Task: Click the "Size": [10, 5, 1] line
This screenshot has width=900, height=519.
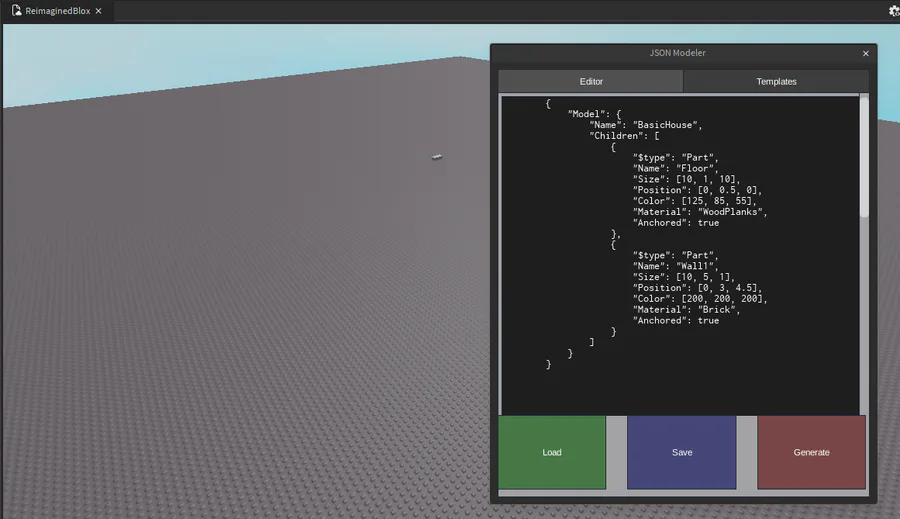Action: pos(684,277)
